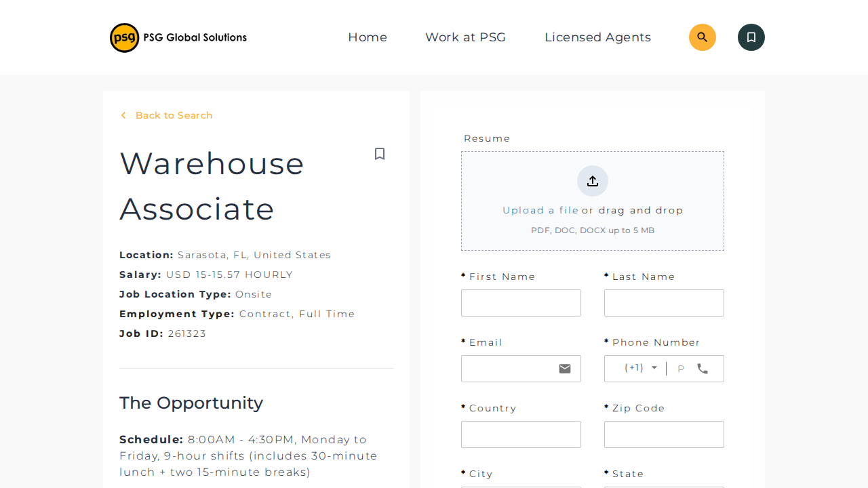The height and width of the screenshot is (488, 868).
Task: Click the resume drag and drop area
Action: pos(593,201)
